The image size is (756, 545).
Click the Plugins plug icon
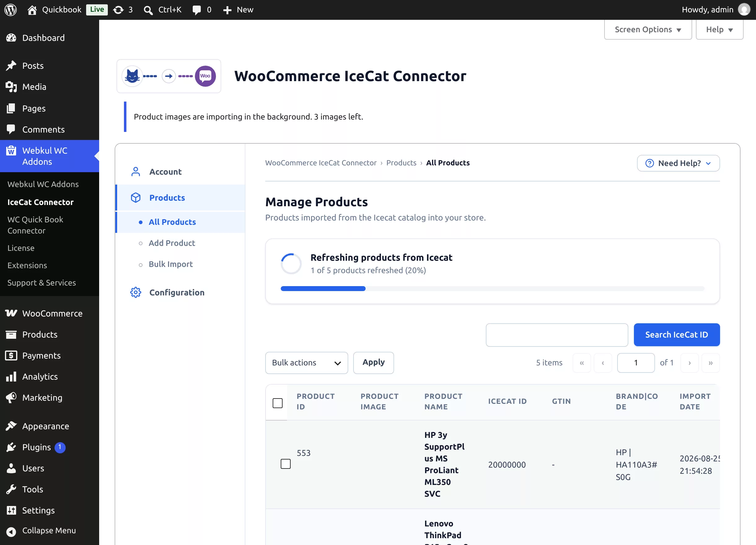tap(11, 447)
